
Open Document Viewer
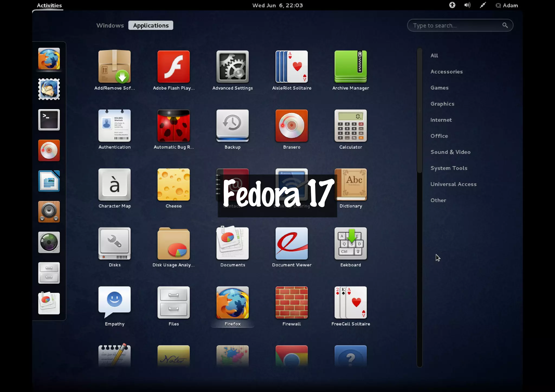292,247
